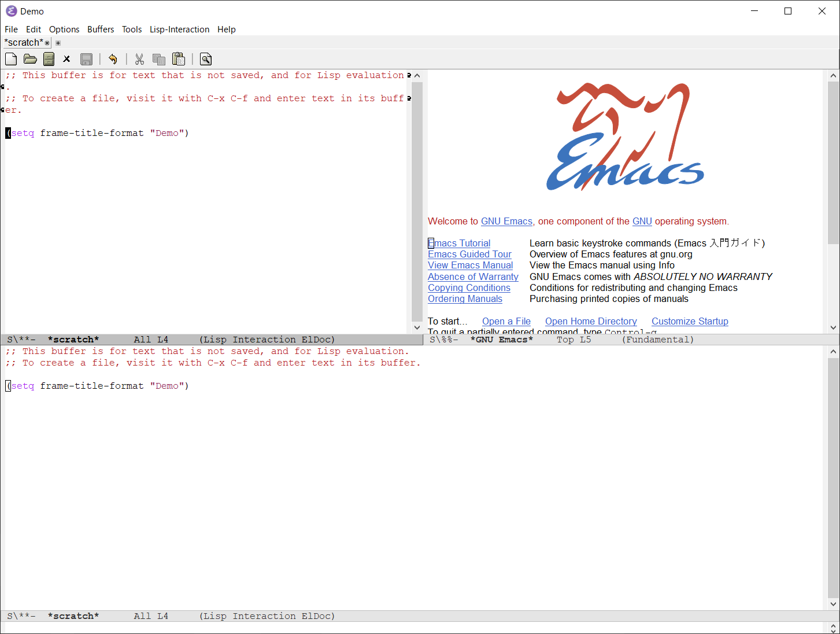The height and width of the screenshot is (634, 840).
Task: Click the up arrow of the GNU Emacs window scrollbar
Action: coord(833,76)
